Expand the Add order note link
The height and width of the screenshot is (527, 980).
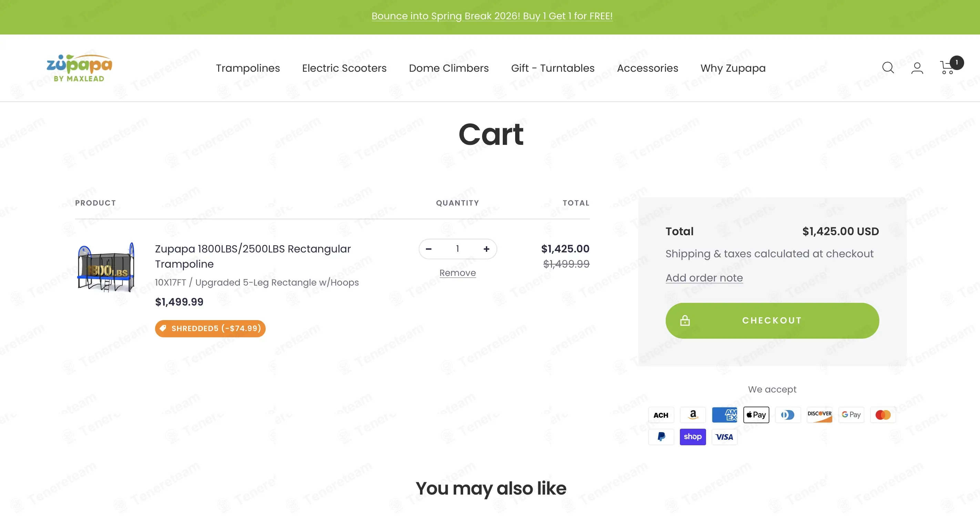click(x=704, y=278)
